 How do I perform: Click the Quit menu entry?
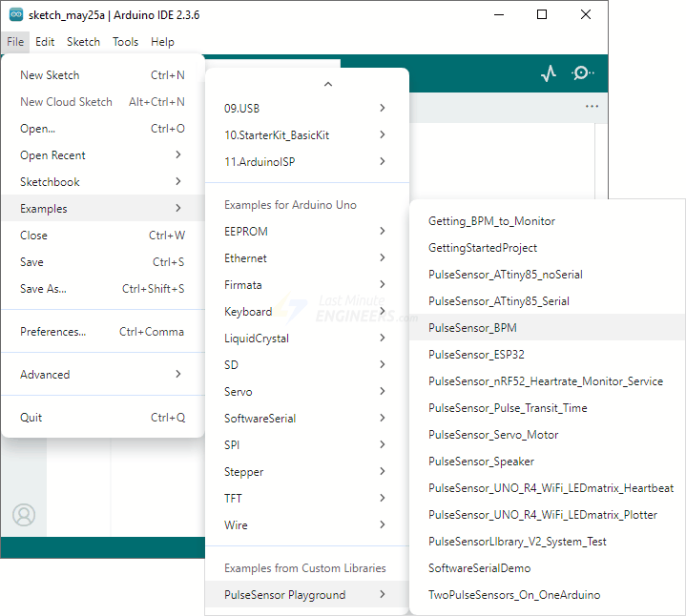(x=102, y=417)
